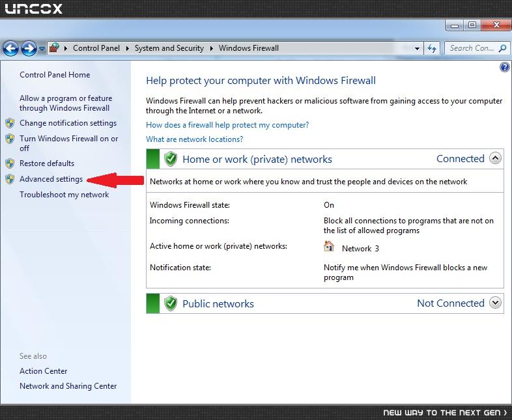Open the address bar history dropdown
This screenshot has height=420, width=512.
click(417, 49)
